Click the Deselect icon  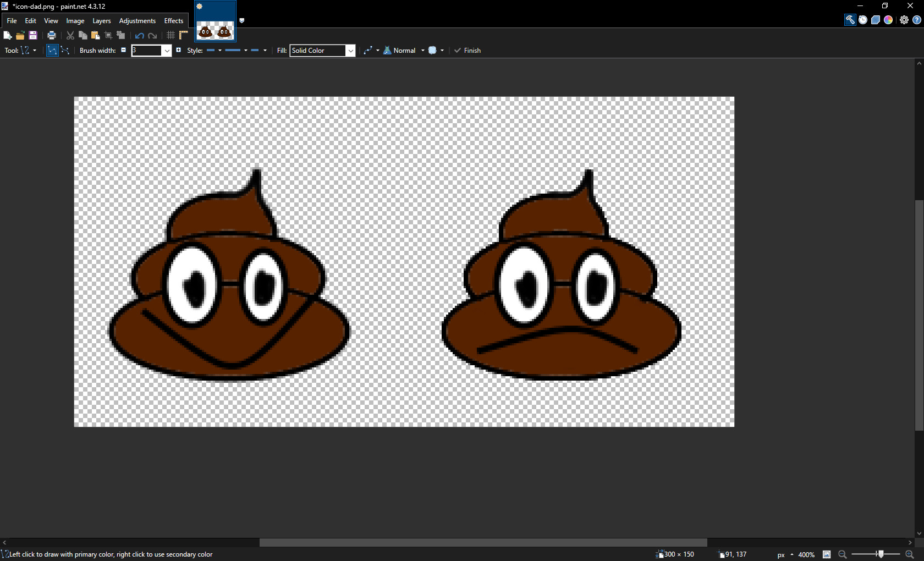[121, 35]
